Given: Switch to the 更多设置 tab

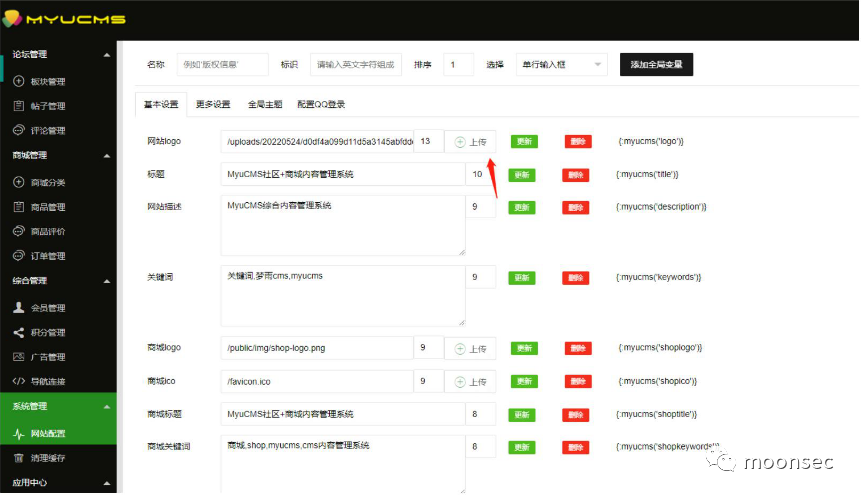Looking at the screenshot, I should pos(213,104).
